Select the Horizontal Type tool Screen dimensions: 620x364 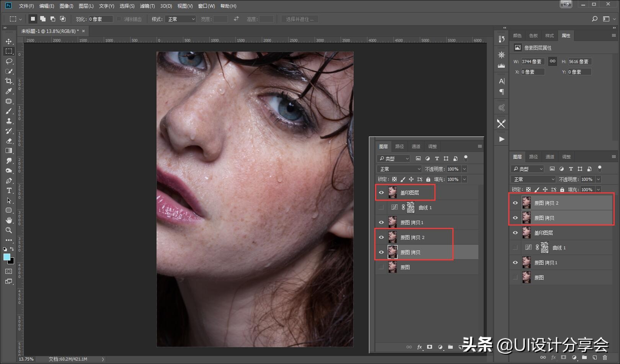8,190
